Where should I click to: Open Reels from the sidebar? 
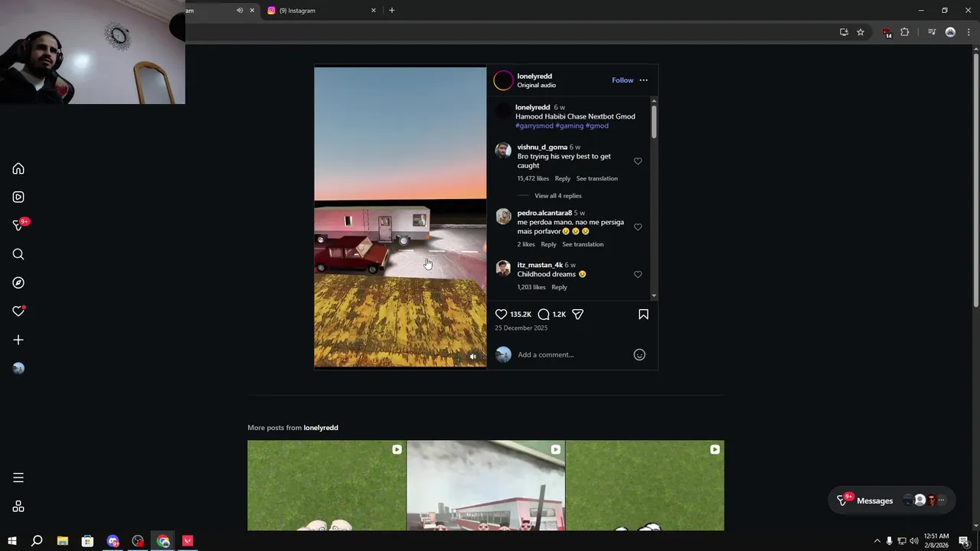pos(18,197)
